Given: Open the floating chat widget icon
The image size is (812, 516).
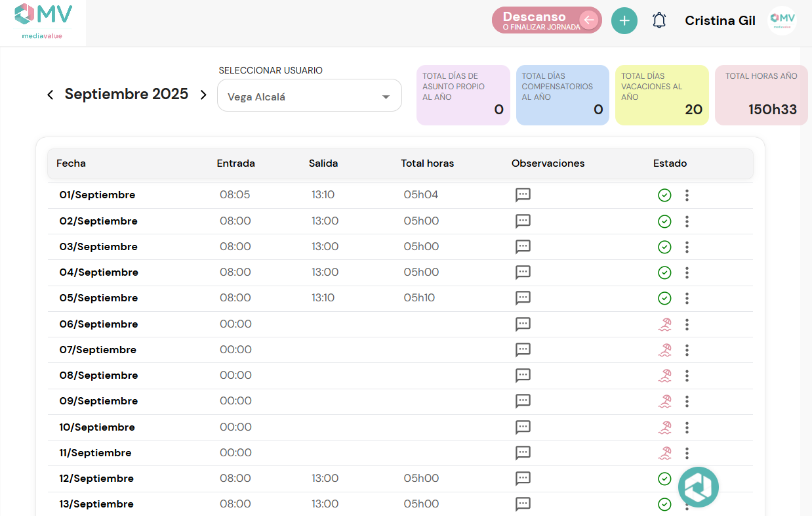Looking at the screenshot, I should click(x=698, y=486).
